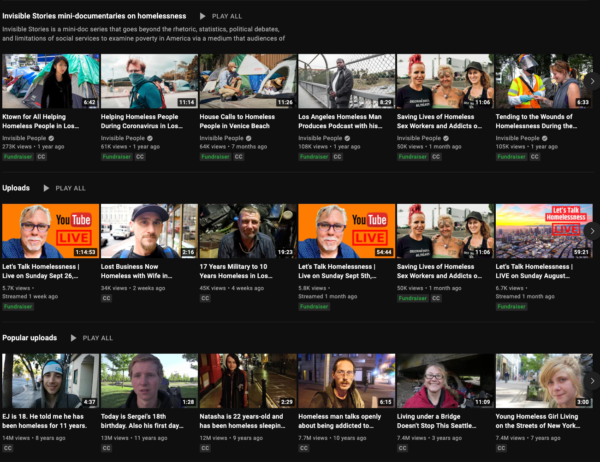Open the Lost Business Now Homeless video thumbnail
600x462 pixels.
click(149, 231)
